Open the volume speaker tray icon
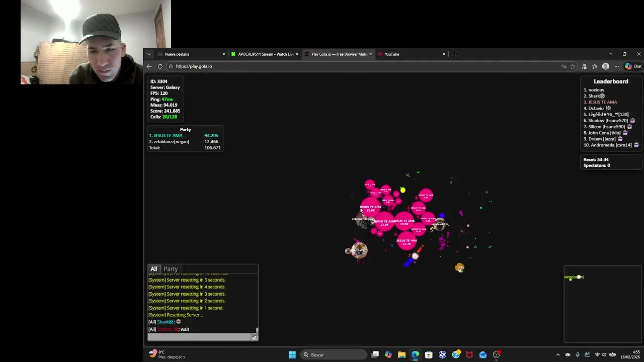Screen dimensions: 644x362 pos(604,355)
